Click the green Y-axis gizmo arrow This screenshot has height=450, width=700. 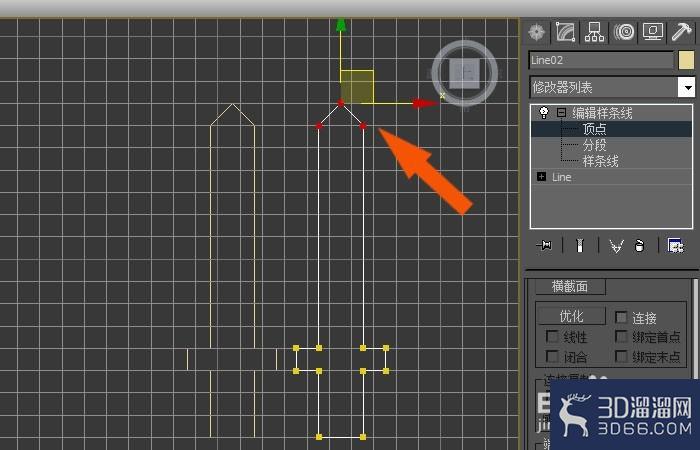[341, 25]
